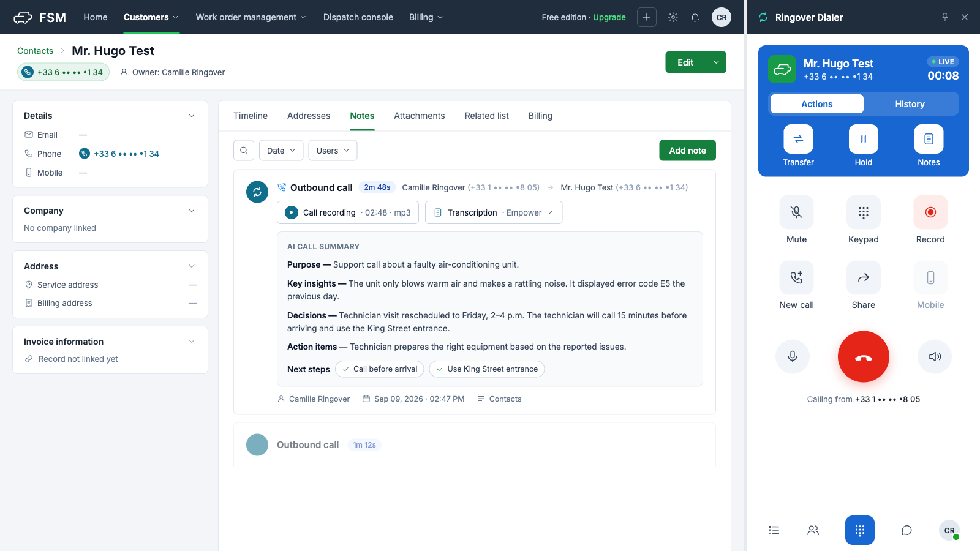The height and width of the screenshot is (551, 980).
Task: Follow the Upgrade link
Action: 609,17
